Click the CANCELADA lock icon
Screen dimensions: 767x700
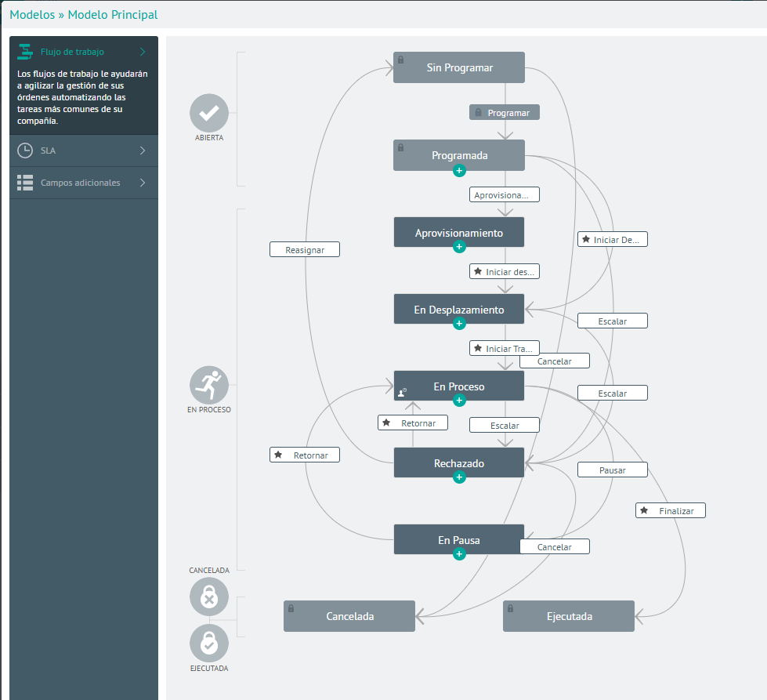(209, 597)
